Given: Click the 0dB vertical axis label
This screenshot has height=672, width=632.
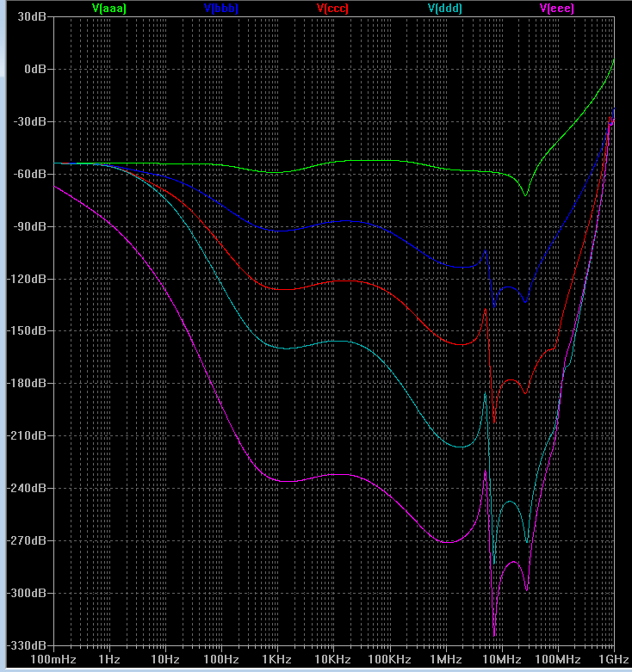Looking at the screenshot, I should 35,69.
